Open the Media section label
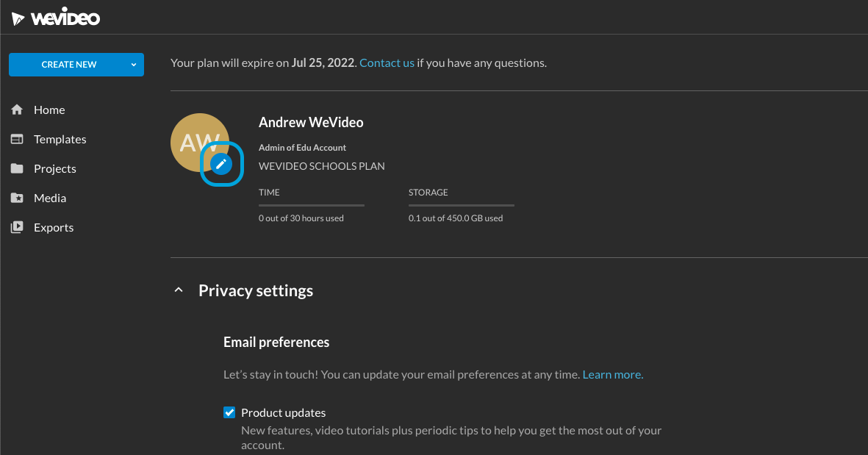The height and width of the screenshot is (455, 868). click(x=50, y=198)
